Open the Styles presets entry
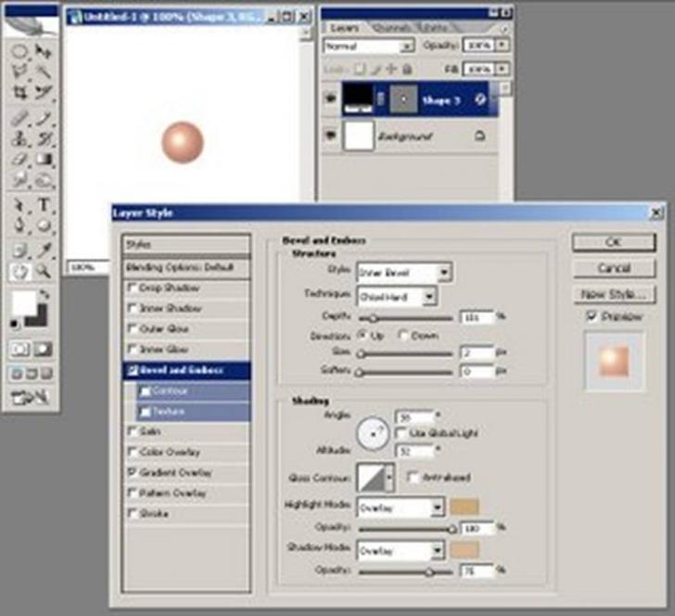The height and width of the screenshot is (616, 675). (x=186, y=244)
